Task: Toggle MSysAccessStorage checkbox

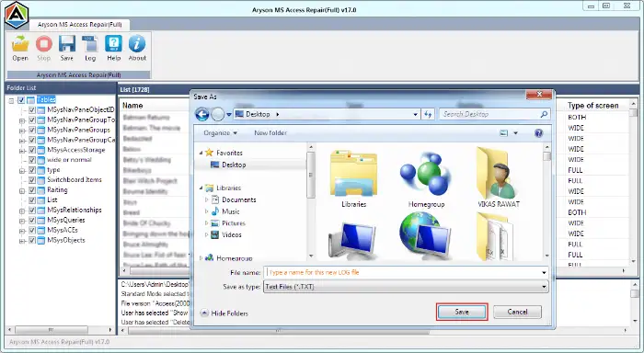Action: coord(32,150)
